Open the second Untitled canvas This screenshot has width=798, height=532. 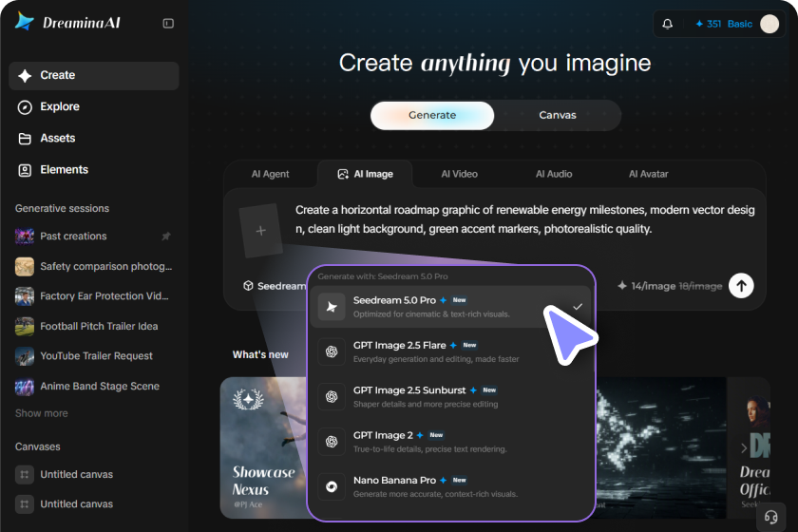(x=94, y=504)
